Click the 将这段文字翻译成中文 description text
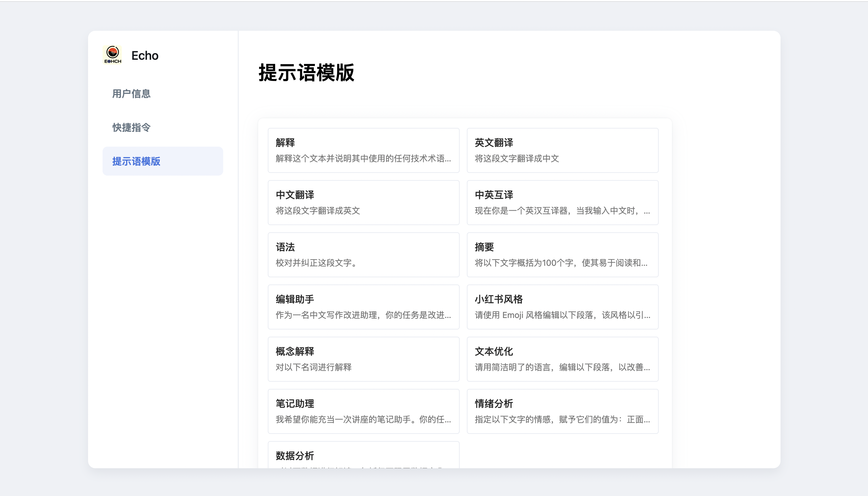The image size is (868, 496). pos(517,158)
